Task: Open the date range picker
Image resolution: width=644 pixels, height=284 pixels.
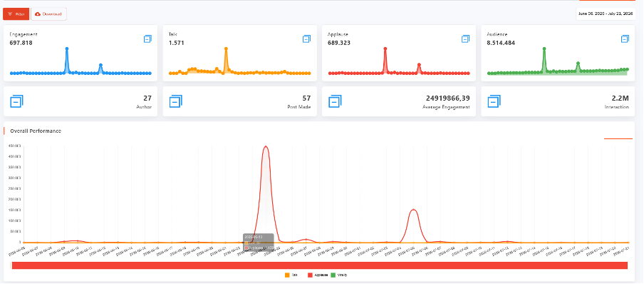Action: (606, 14)
